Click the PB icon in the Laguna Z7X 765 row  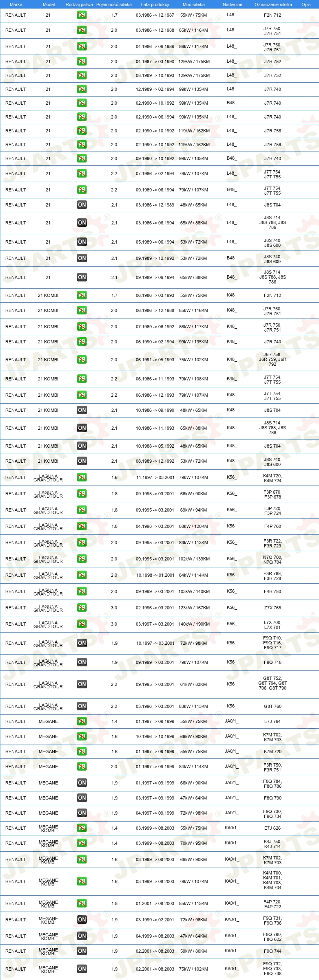82,608
